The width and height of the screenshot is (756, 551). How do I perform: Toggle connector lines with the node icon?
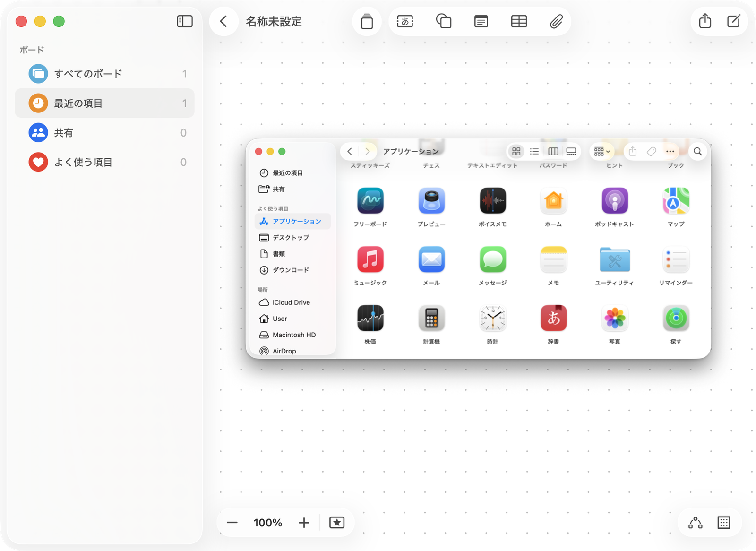coord(696,523)
